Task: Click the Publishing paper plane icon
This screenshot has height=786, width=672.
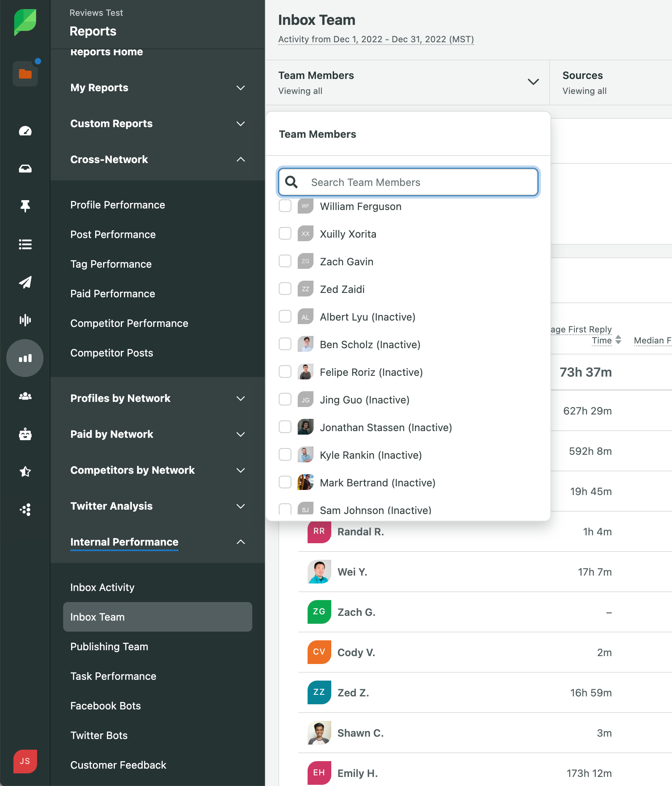Action: [25, 282]
